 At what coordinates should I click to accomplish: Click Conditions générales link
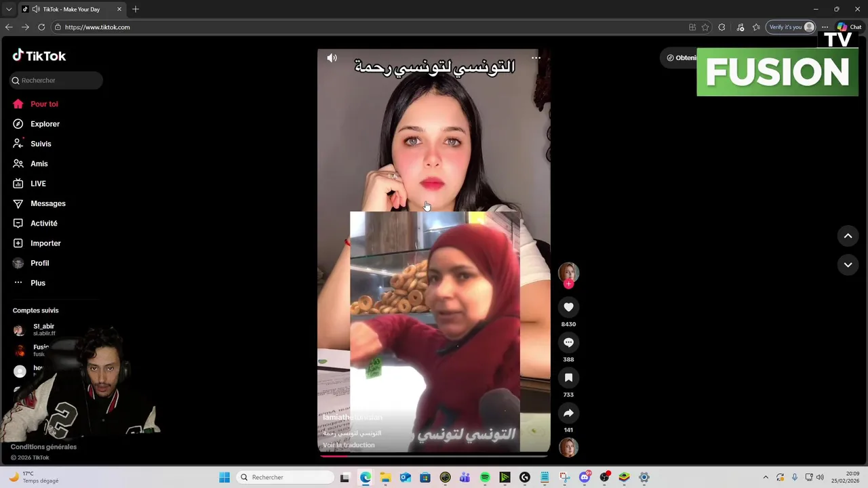click(x=43, y=447)
